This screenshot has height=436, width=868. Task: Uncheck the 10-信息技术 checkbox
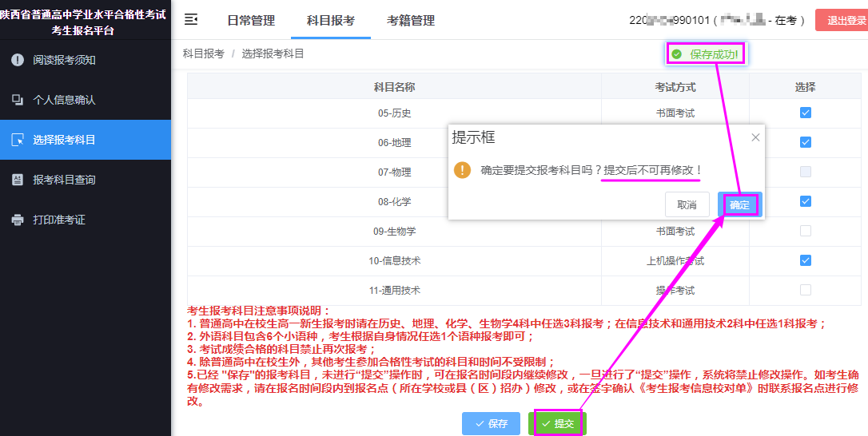[x=805, y=260]
